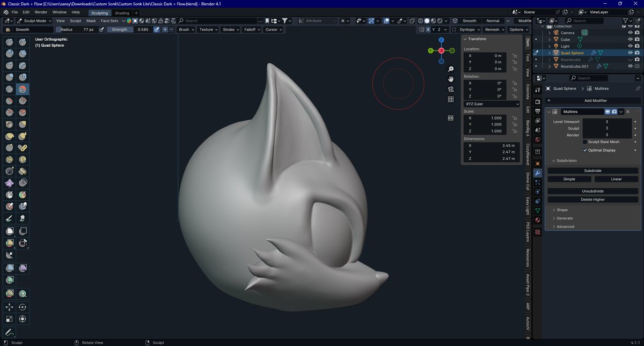Click the Linear subdivision button
This screenshot has height=346, width=644.
tap(616, 179)
